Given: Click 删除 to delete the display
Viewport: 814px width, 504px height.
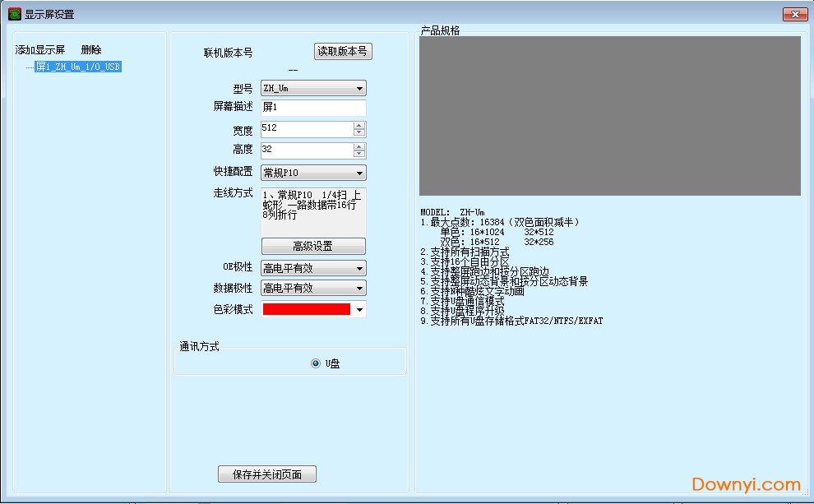Looking at the screenshot, I should click(x=91, y=50).
